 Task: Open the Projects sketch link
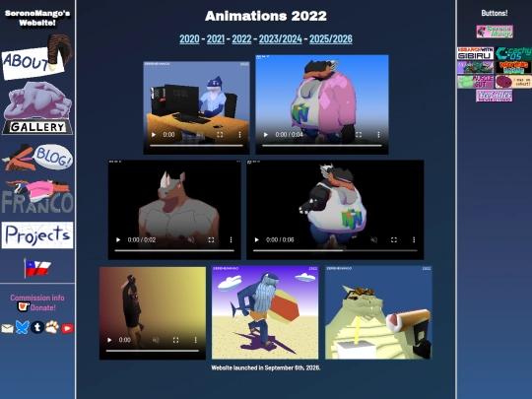(x=37, y=235)
